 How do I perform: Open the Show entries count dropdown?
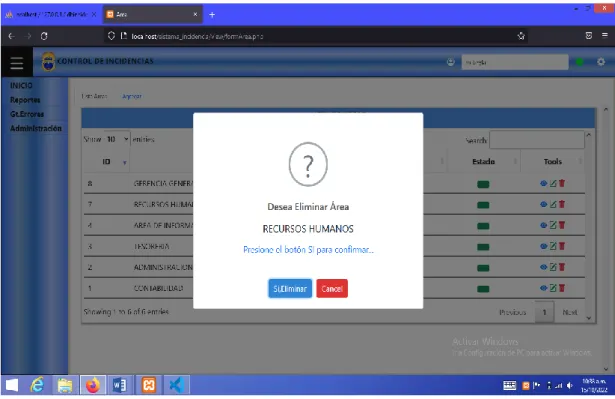[x=118, y=139]
